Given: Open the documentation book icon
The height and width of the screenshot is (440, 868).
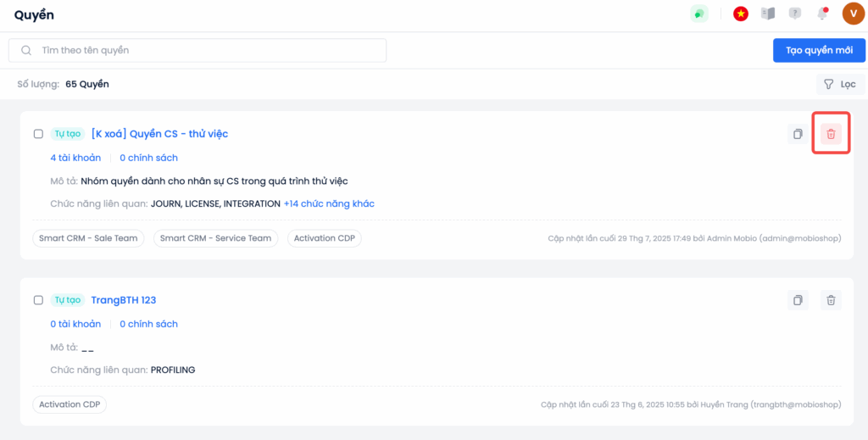Looking at the screenshot, I should [768, 14].
